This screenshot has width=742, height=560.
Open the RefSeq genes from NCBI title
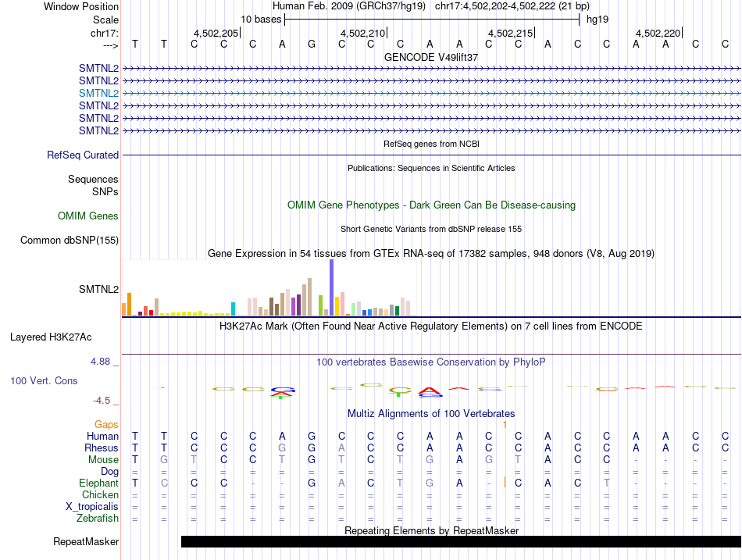(431, 144)
